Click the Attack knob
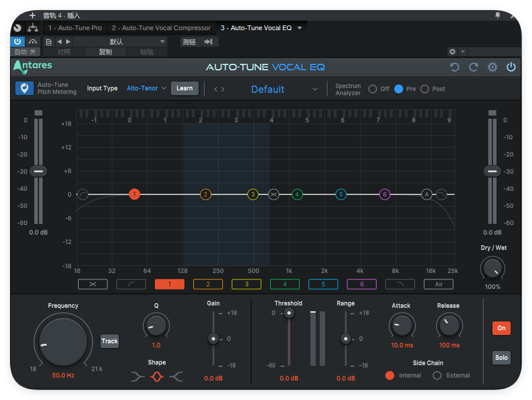 coord(402,325)
